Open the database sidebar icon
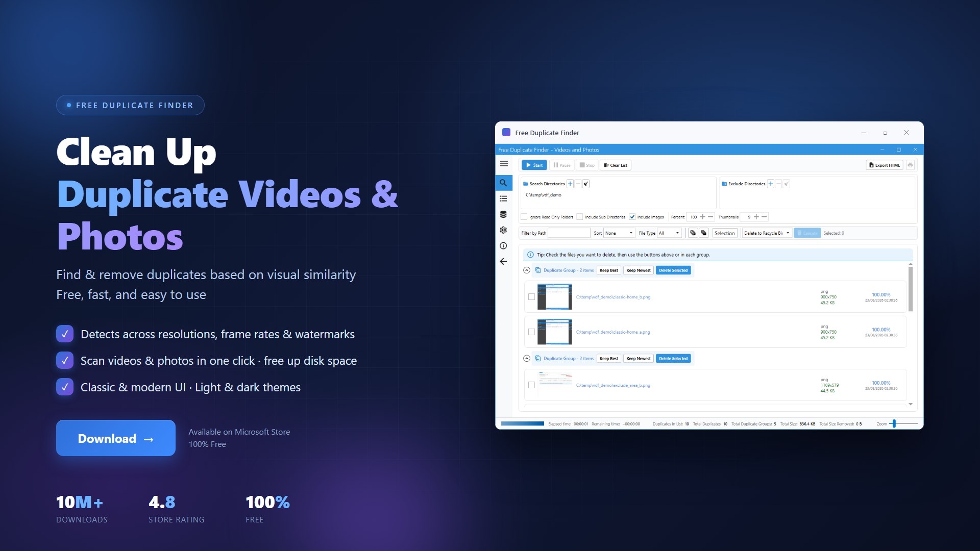The width and height of the screenshot is (980, 551). pos(503,214)
